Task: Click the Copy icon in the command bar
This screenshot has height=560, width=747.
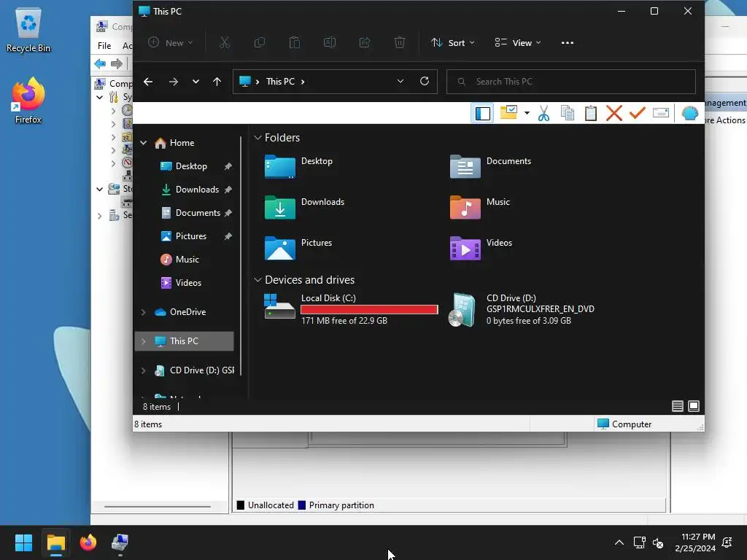Action: tap(260, 43)
